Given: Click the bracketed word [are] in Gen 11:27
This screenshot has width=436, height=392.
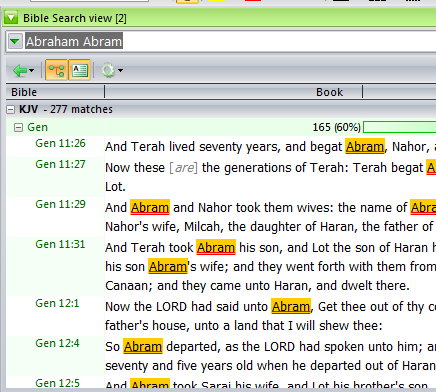Looking at the screenshot, I should point(183,168).
